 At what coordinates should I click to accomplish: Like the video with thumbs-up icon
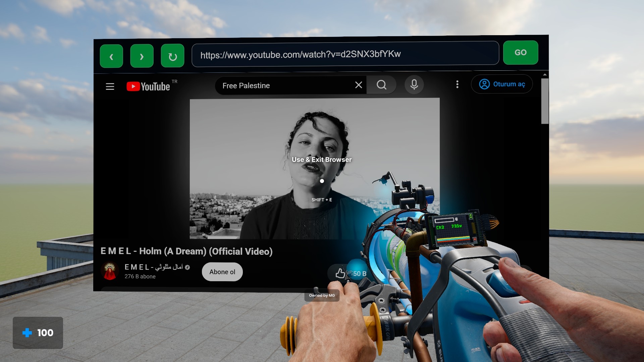coord(340,273)
